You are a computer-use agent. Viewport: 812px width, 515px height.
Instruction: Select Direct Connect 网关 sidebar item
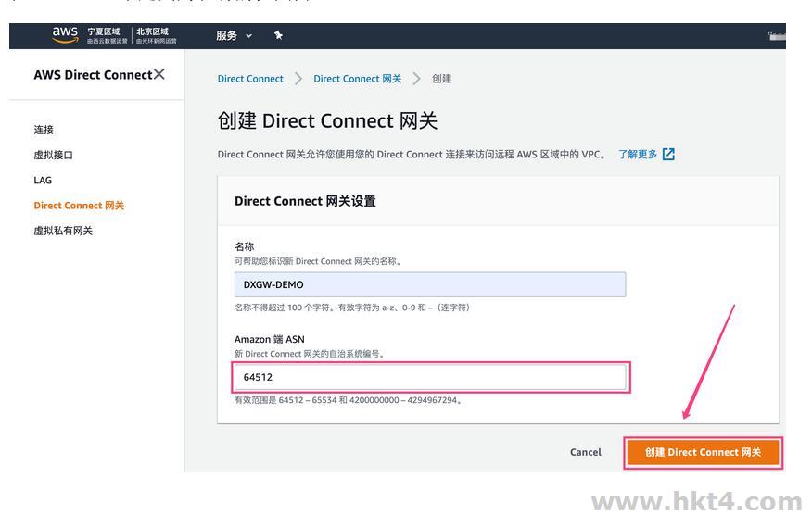(79, 206)
